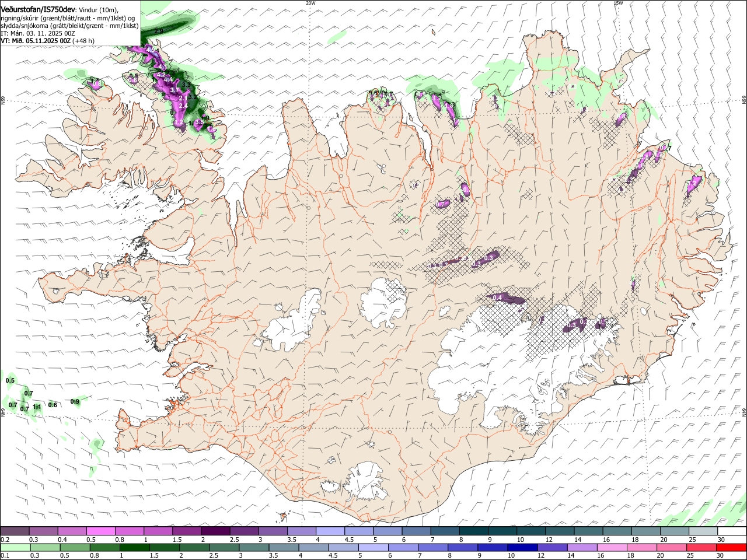
Task: Click the 2.9 precipitation value on the map
Action: point(159,30)
